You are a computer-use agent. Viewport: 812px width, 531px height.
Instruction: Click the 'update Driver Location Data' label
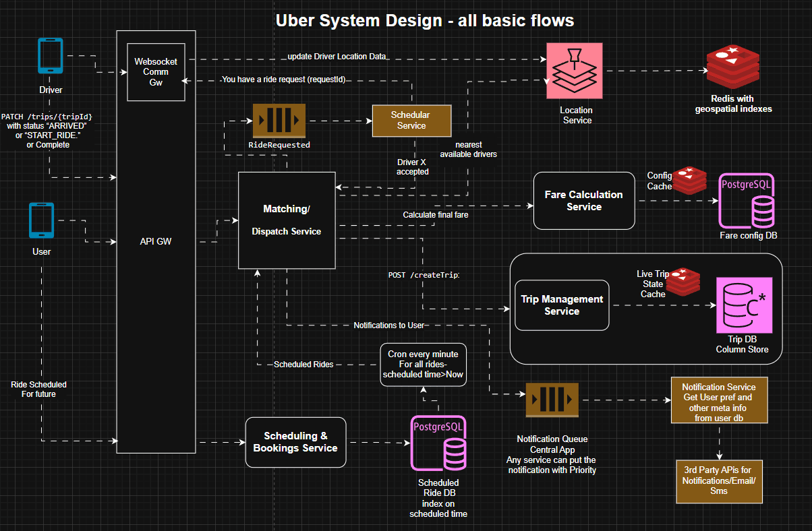(x=337, y=56)
